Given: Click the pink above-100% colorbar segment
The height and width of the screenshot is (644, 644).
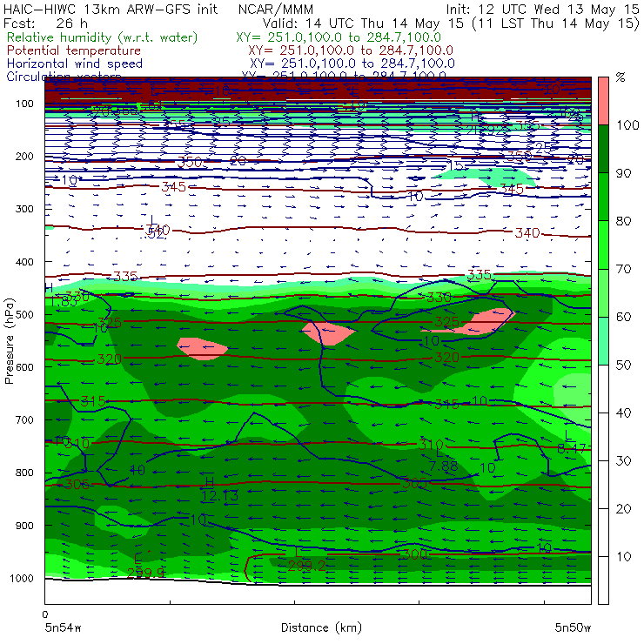Looking at the screenshot, I should [x=603, y=101].
